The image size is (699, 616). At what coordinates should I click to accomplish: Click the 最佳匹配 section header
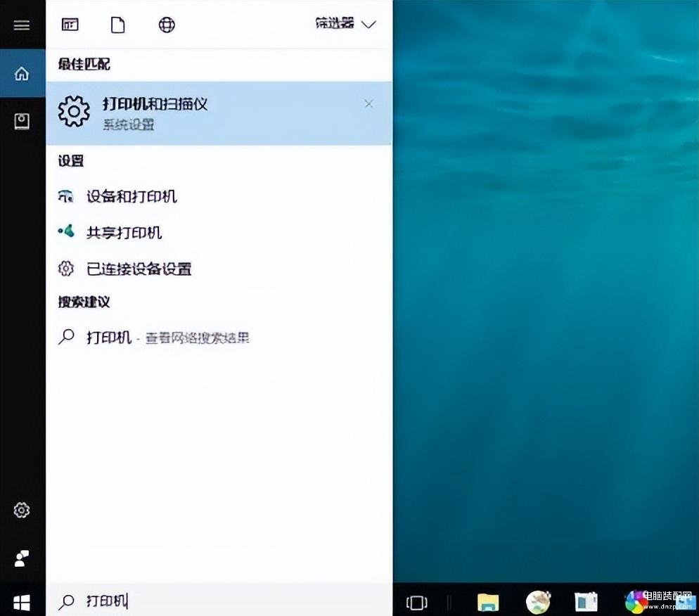coord(84,64)
